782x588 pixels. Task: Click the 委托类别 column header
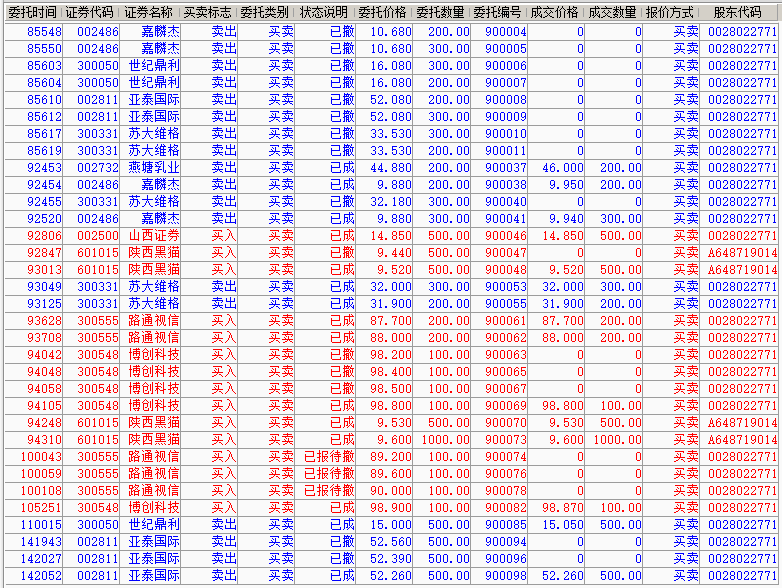[x=265, y=12]
